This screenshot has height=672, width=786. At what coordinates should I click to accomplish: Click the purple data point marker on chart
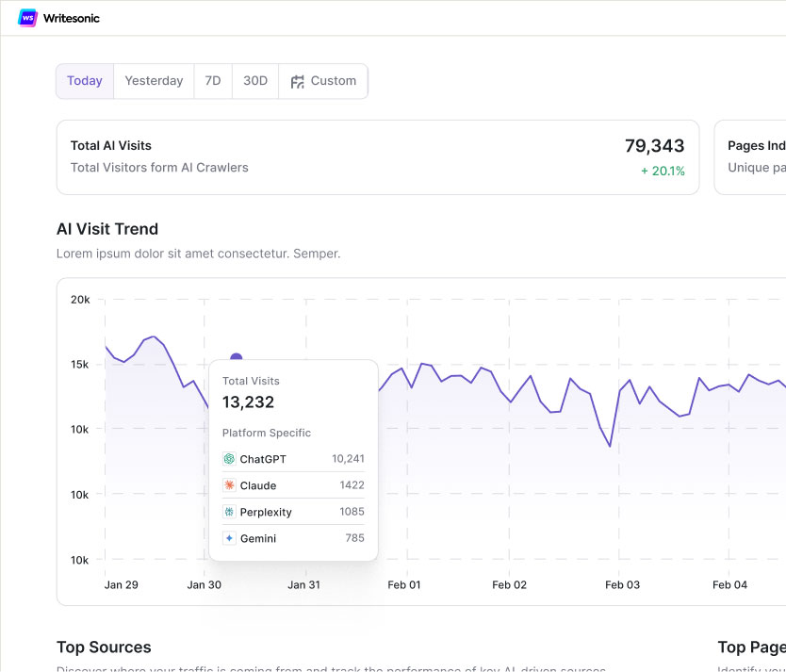click(x=237, y=358)
